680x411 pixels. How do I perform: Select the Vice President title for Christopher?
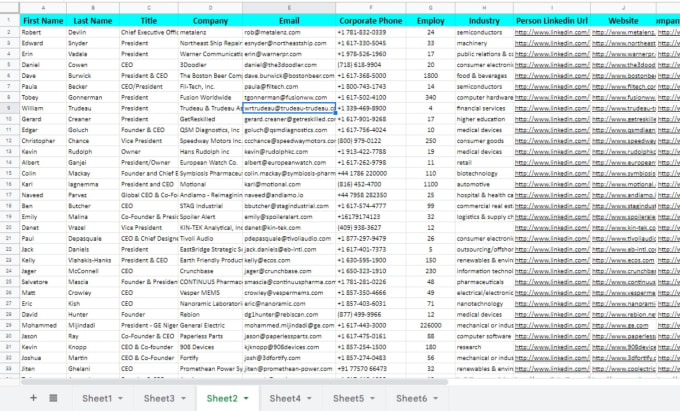pos(149,140)
